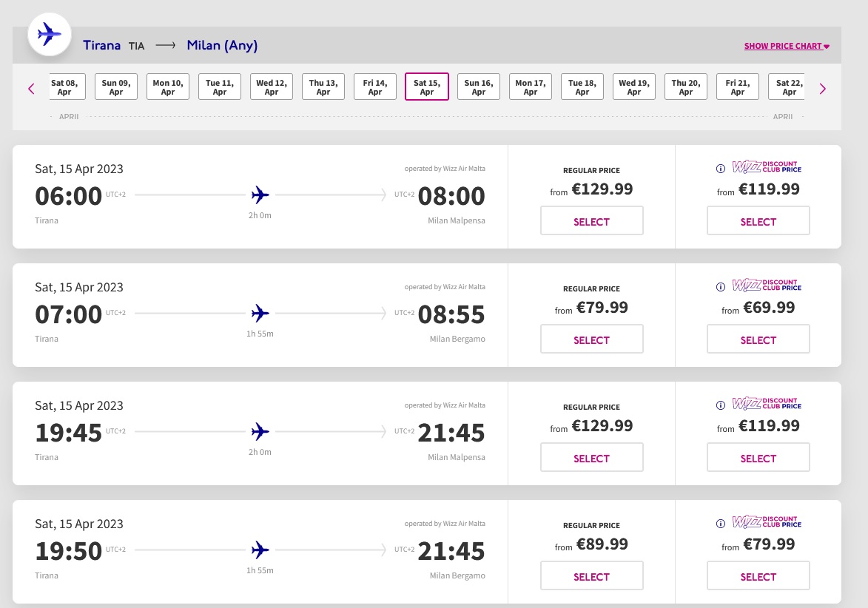Click Wizz Discount Club logo on 07:00 flight
The image size is (868, 608).
767,286
